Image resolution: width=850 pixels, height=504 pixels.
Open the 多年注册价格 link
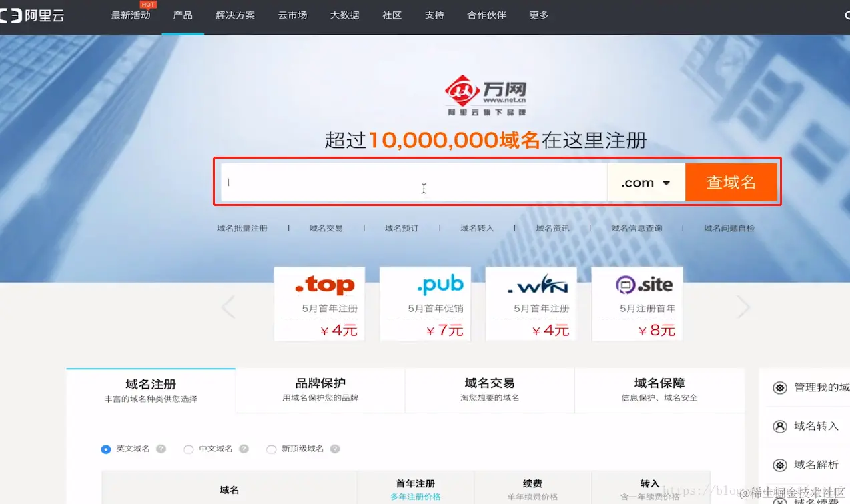[x=416, y=497]
